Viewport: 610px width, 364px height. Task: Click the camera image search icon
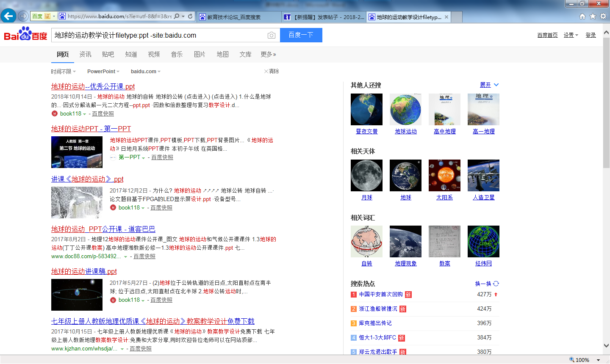(272, 35)
